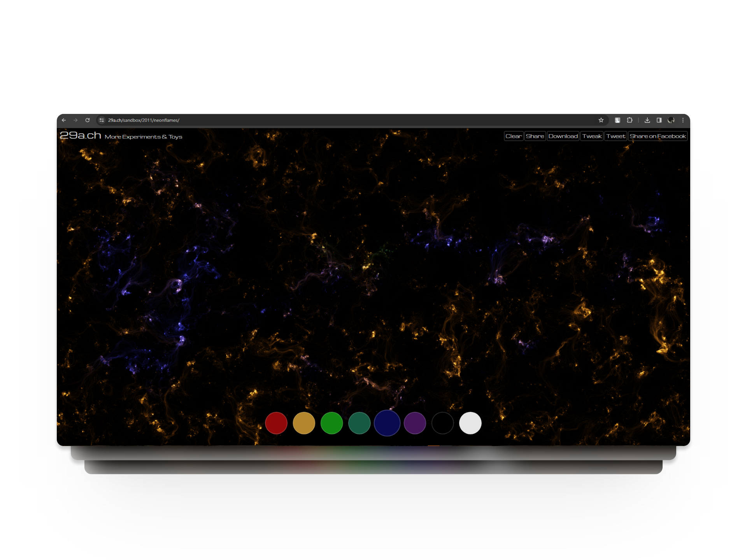Image resolution: width=747 pixels, height=560 pixels.
Task: Download the drawing with Download button
Action: click(563, 136)
